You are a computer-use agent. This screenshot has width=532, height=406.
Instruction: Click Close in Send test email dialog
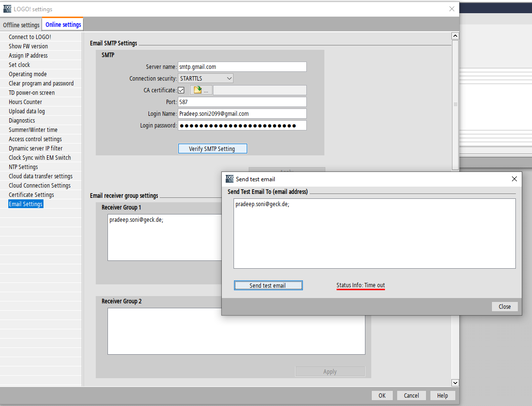[x=505, y=306]
